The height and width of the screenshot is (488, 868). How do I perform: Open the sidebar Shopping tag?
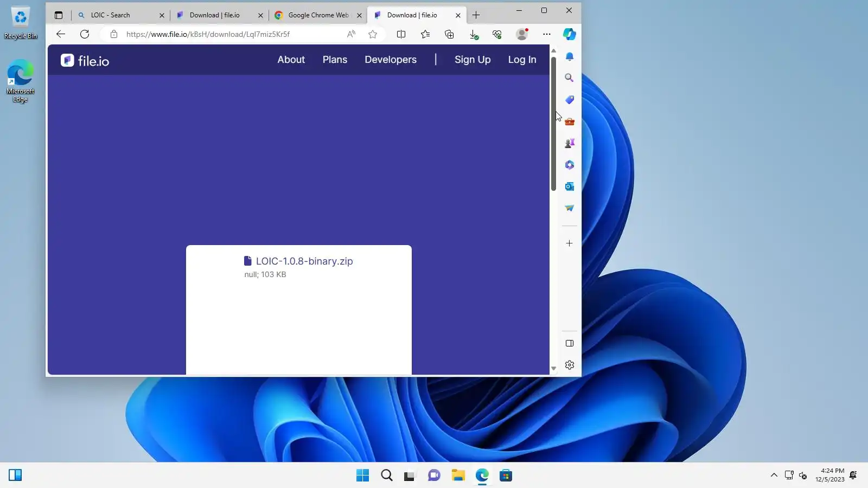[570, 100]
